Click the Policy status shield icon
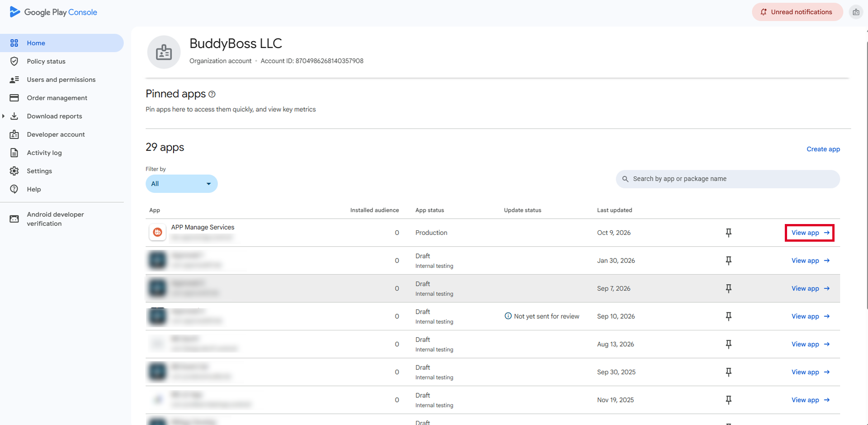This screenshot has height=425, width=868. coord(14,62)
